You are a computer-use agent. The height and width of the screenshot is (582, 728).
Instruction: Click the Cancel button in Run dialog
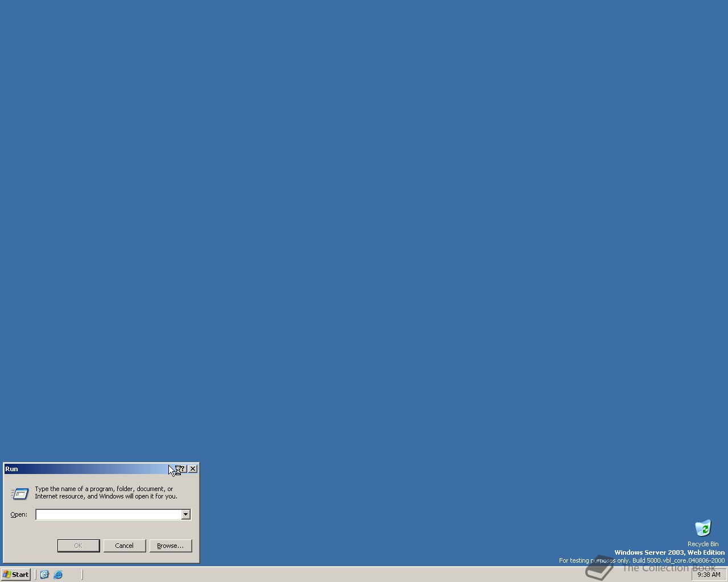pyautogui.click(x=125, y=546)
